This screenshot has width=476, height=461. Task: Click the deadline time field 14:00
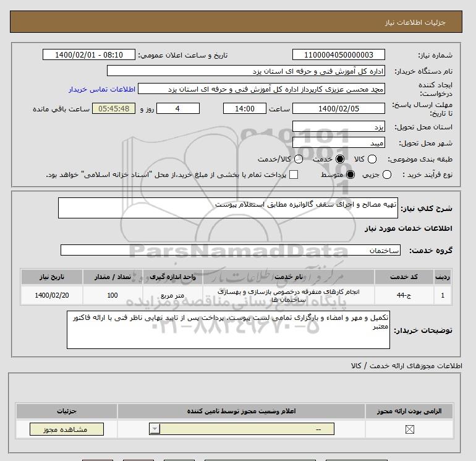[x=245, y=108]
